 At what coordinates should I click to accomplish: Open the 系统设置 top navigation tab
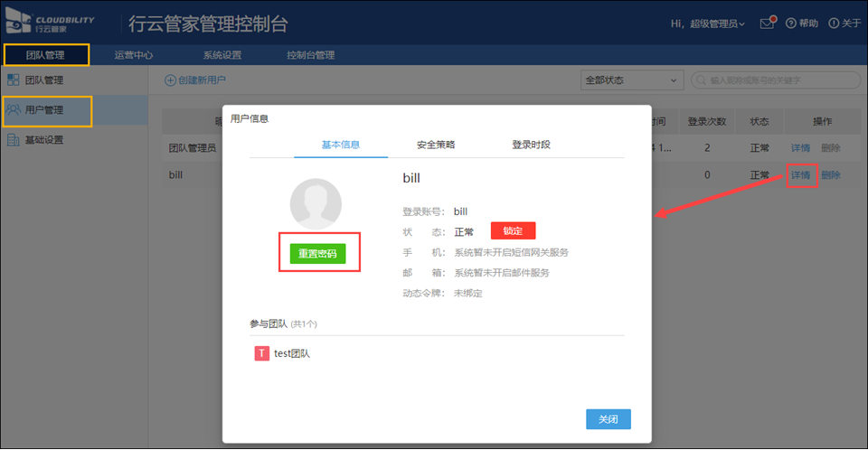coord(222,55)
